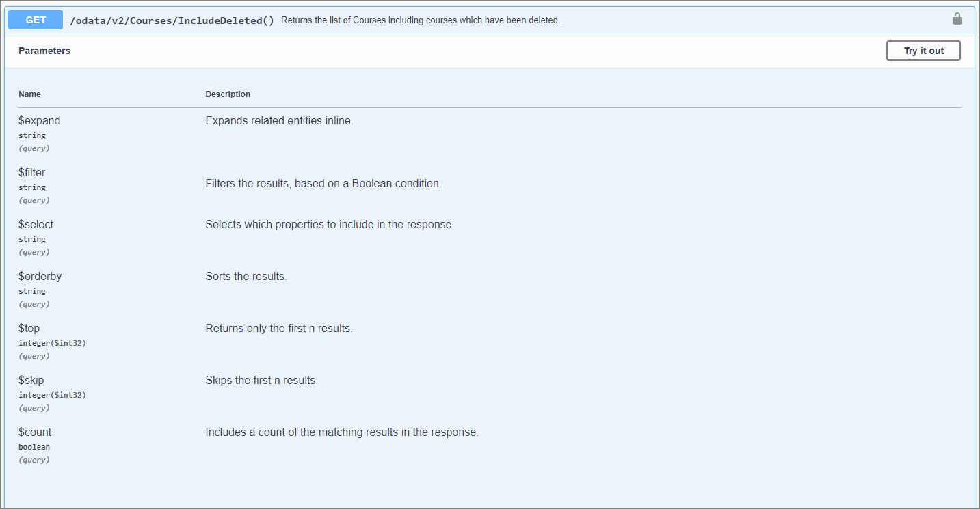Click the Description column header
The width and height of the screenshot is (980, 509).
(x=228, y=94)
